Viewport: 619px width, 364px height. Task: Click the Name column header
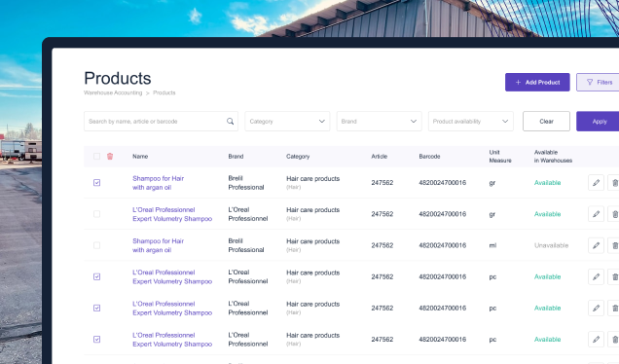[x=140, y=157]
